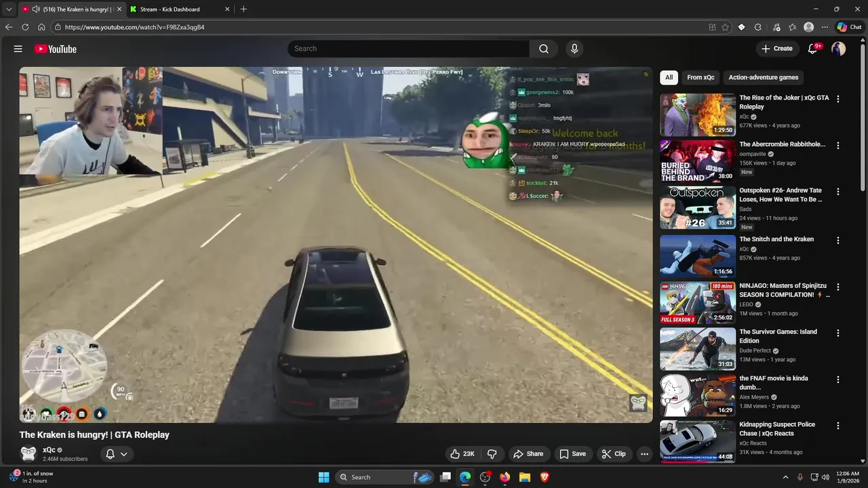The image size is (868, 488).
Task: Go to the YouTube home logo
Action: click(x=56, y=49)
